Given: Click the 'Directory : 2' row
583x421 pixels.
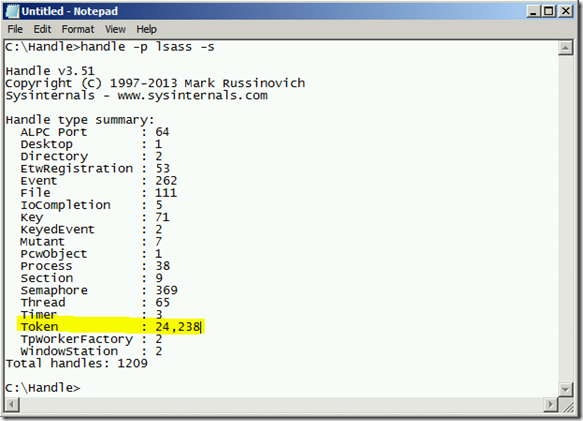Looking at the screenshot, I should pyautogui.click(x=91, y=156).
